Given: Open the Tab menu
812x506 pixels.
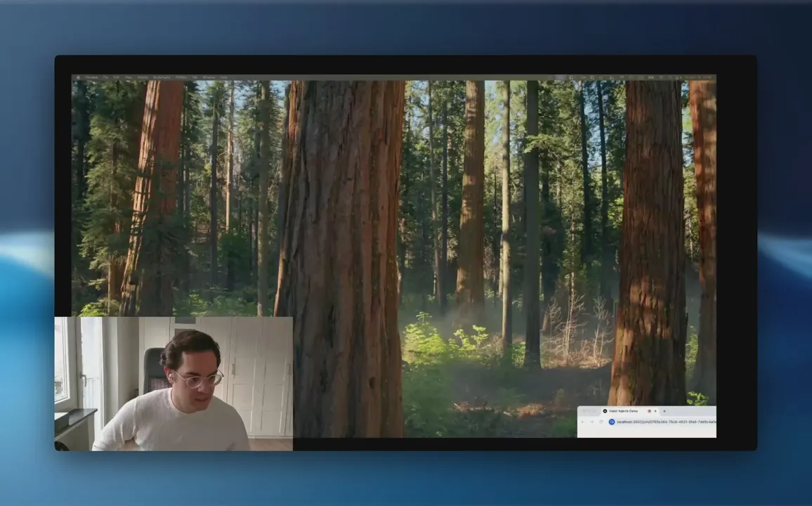Looking at the screenshot, I should (x=195, y=78).
